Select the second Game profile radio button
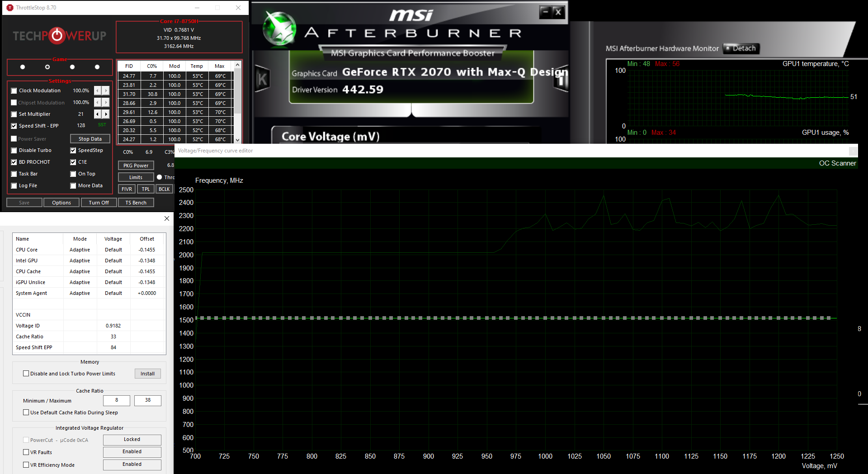 [x=47, y=67]
